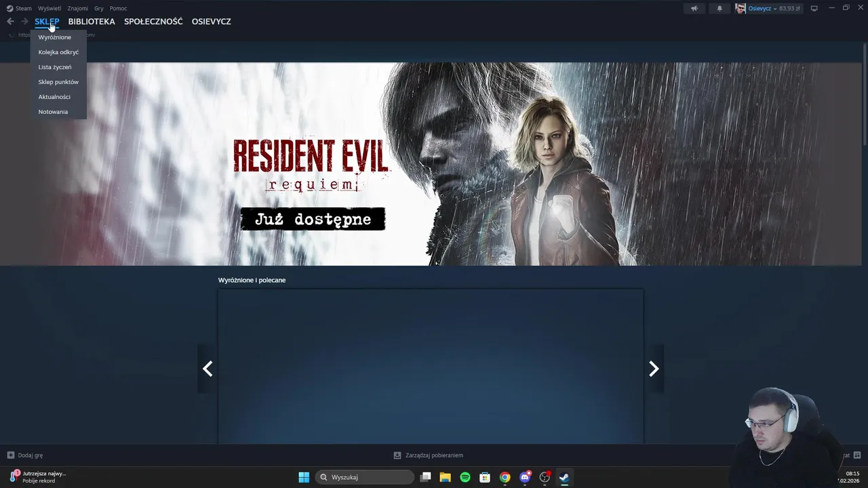
Task: Switch to the BIBLIOTEKA tab
Action: (x=92, y=22)
